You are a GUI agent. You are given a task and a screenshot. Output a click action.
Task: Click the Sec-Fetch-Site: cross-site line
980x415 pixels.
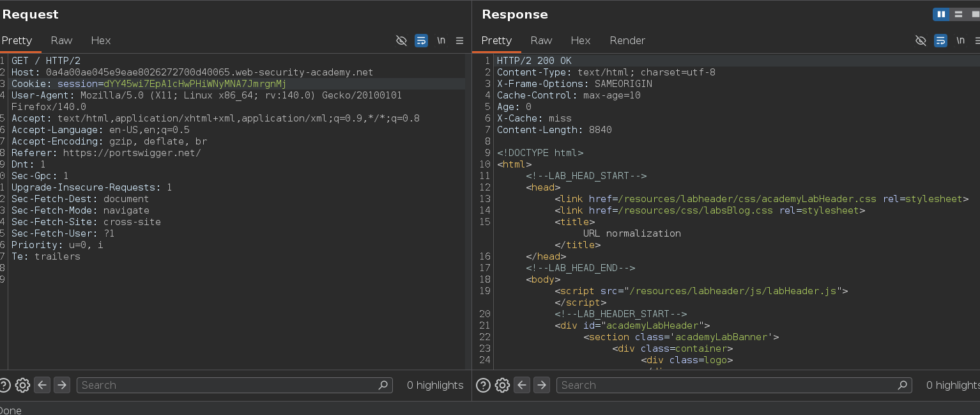coord(86,222)
